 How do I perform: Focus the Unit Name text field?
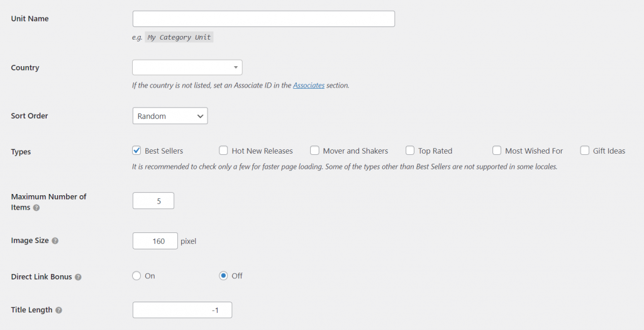coord(264,19)
